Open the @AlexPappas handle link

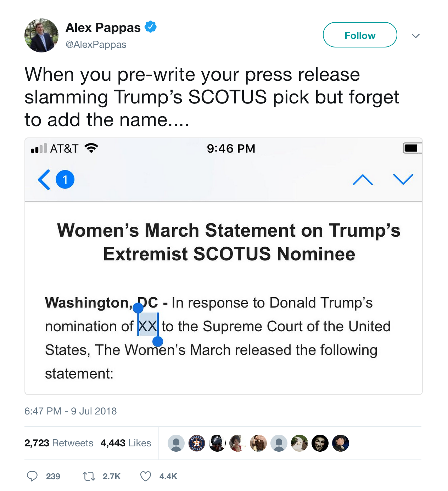(x=96, y=45)
